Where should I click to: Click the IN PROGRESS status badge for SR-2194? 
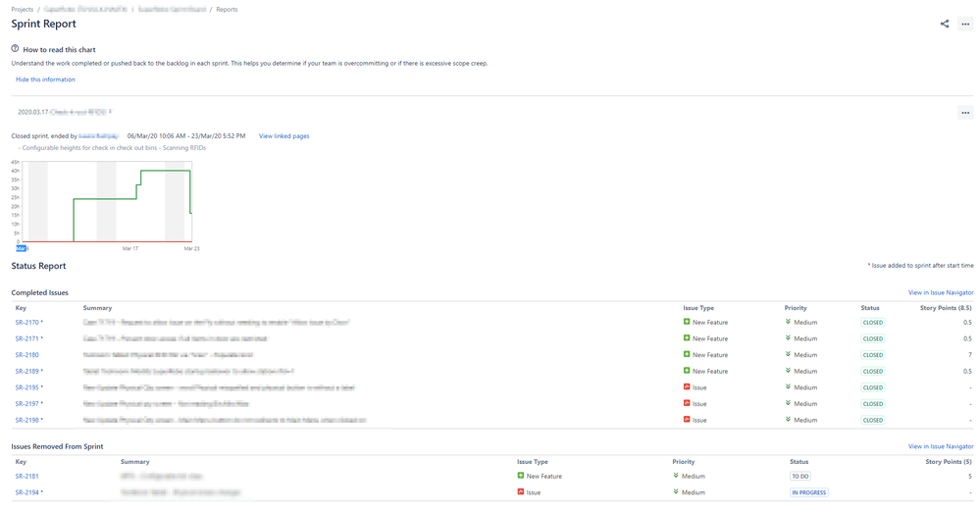click(x=808, y=492)
